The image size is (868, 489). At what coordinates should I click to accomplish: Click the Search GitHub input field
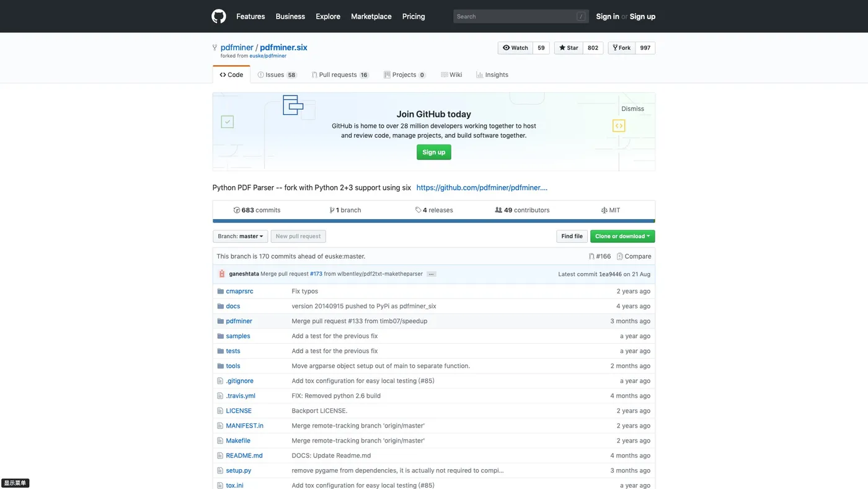(521, 16)
